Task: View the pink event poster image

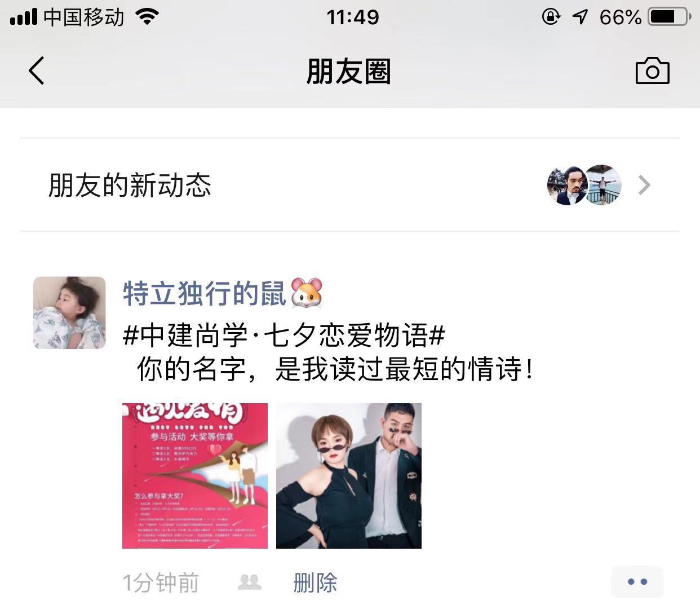Action: tap(195, 475)
